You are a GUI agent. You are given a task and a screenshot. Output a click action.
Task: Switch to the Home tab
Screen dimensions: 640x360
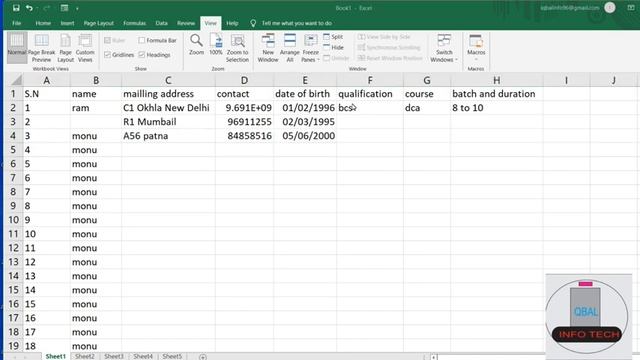[43, 23]
